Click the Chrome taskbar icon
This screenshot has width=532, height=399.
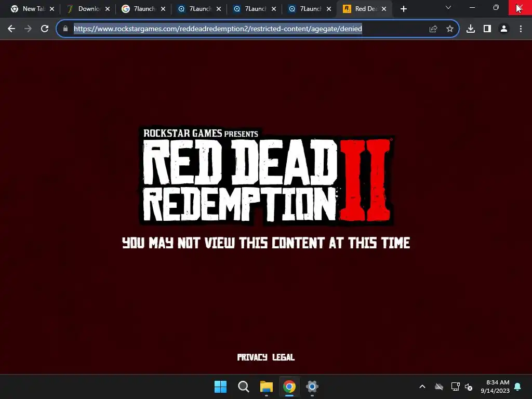point(289,387)
